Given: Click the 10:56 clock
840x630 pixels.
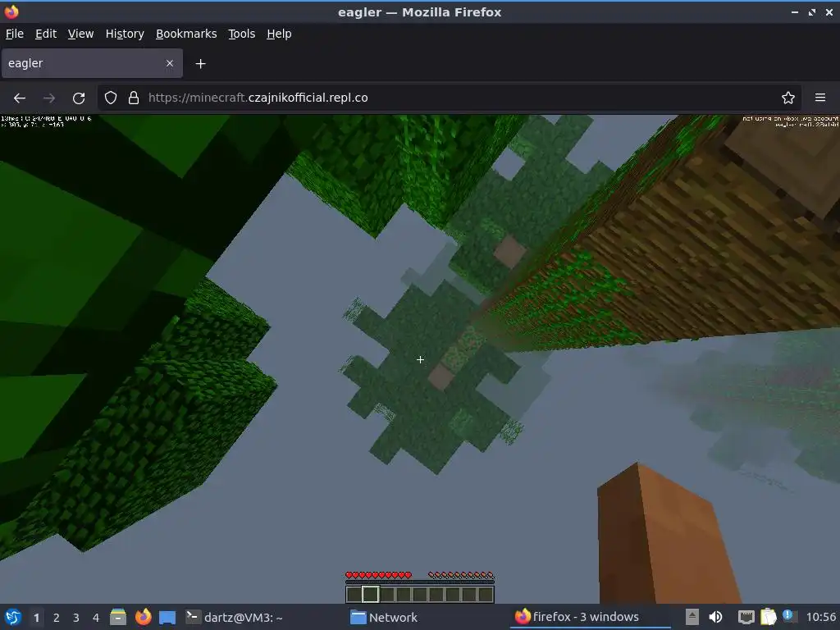Looking at the screenshot, I should point(820,617).
